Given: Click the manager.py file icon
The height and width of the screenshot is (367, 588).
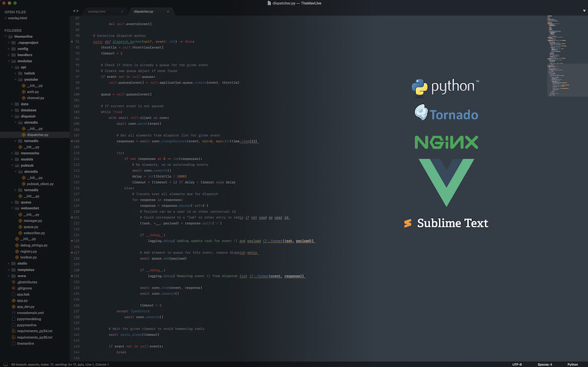Looking at the screenshot, I should (20, 221).
